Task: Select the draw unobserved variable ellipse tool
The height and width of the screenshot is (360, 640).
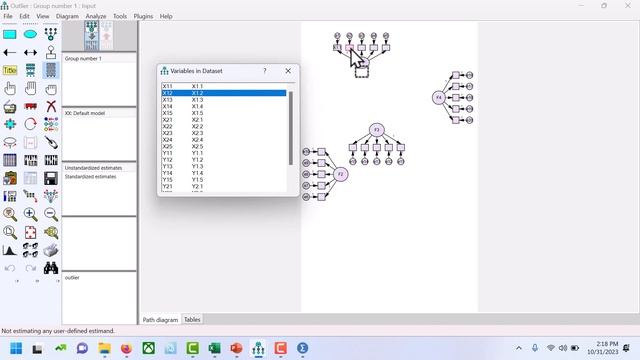Action: pos(30,34)
